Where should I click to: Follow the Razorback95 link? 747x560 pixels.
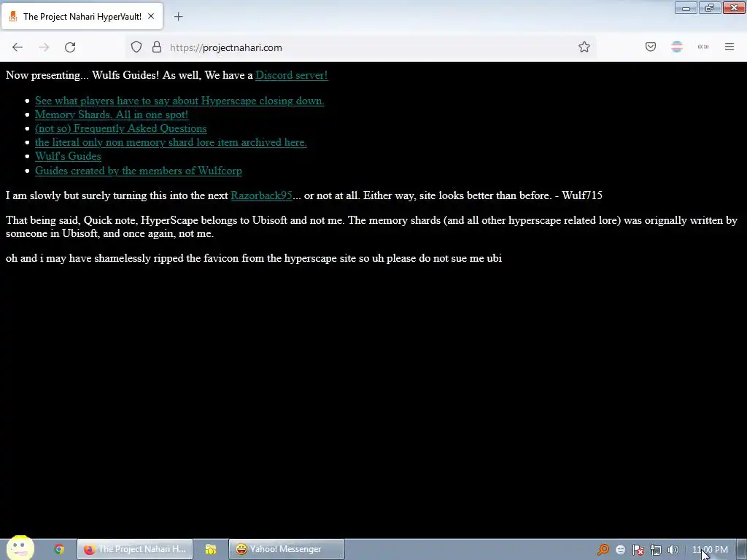tap(262, 195)
